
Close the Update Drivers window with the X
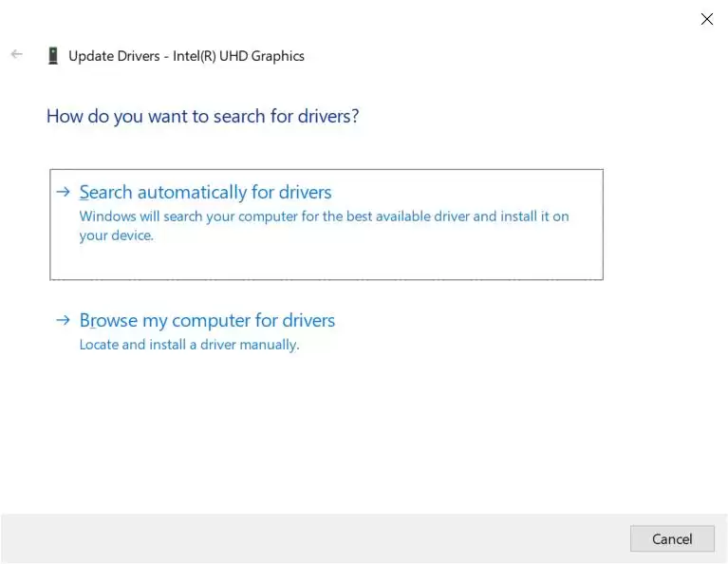[x=706, y=19]
